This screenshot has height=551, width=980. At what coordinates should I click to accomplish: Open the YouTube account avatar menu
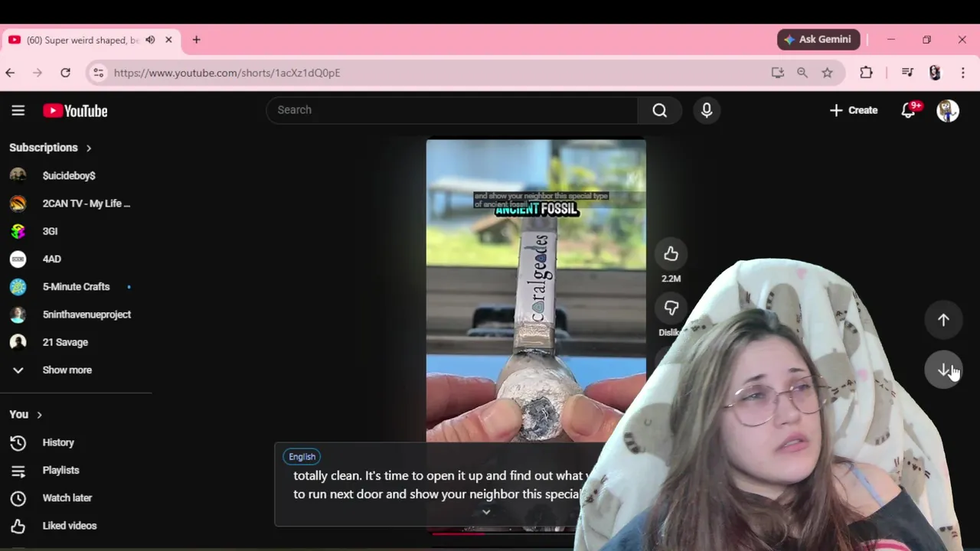pos(948,110)
